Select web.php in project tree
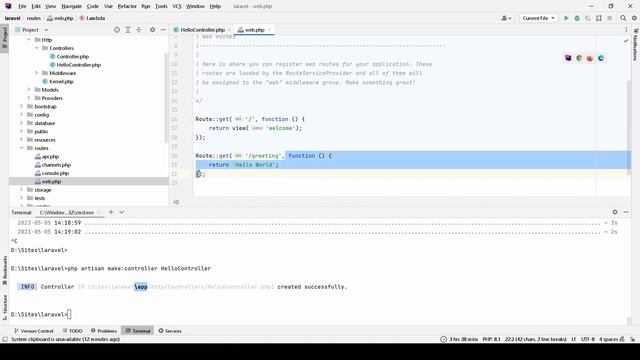 click(51, 182)
